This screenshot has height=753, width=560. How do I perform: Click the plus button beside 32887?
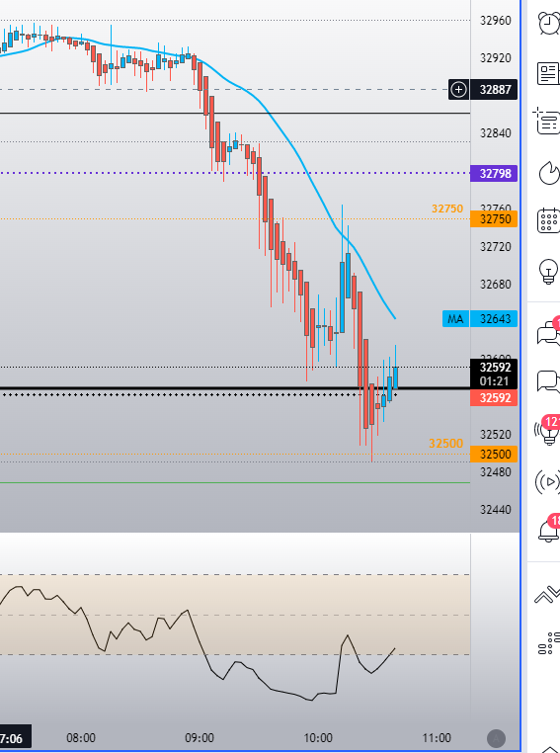(x=458, y=90)
